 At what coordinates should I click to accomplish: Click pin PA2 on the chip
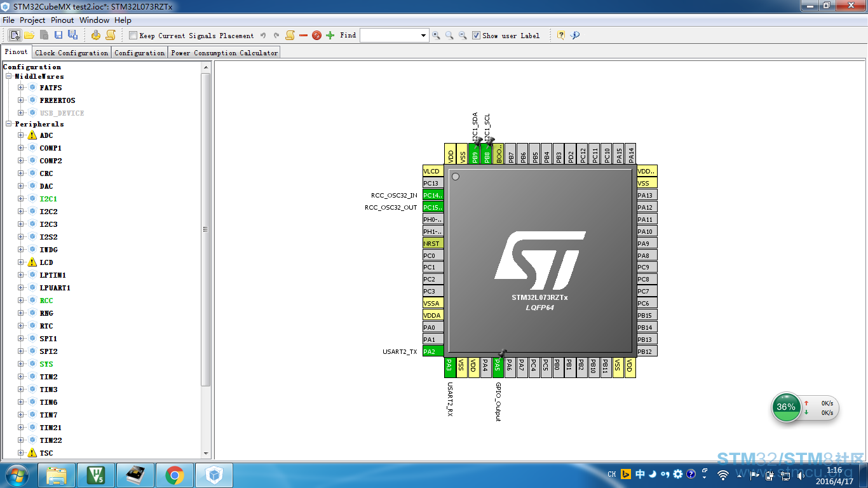(x=433, y=351)
